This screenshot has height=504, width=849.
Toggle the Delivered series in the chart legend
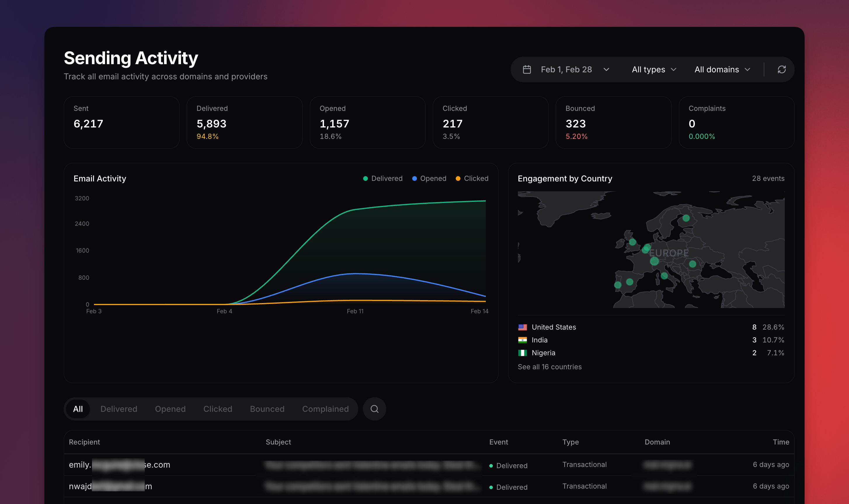387,178
